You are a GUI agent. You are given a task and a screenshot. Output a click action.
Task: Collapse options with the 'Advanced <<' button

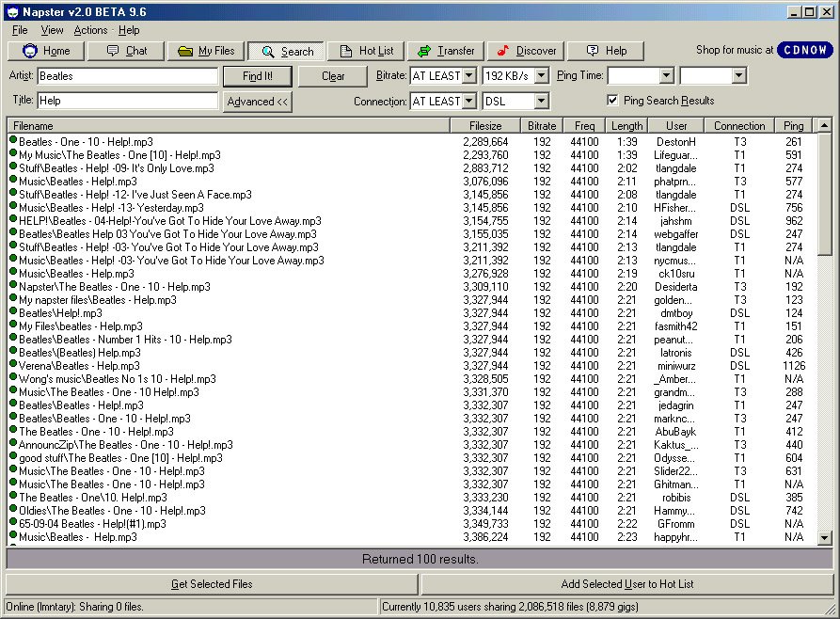[x=257, y=102]
